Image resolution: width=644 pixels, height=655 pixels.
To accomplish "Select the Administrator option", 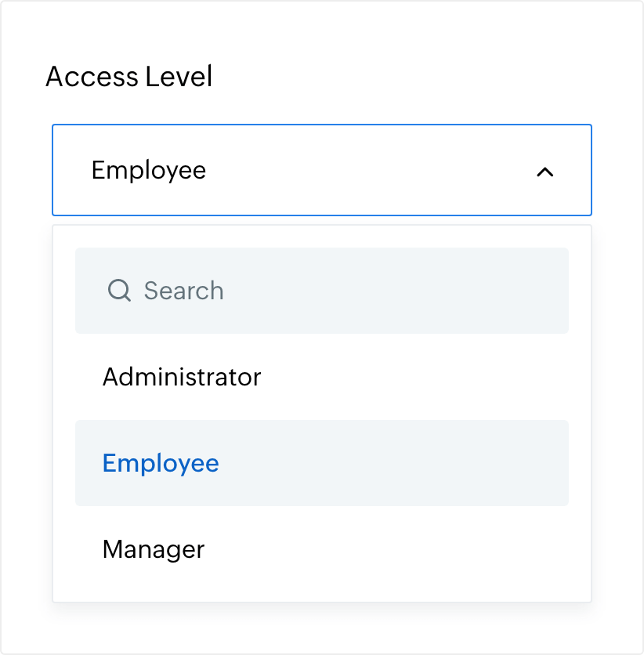I will 182,377.
